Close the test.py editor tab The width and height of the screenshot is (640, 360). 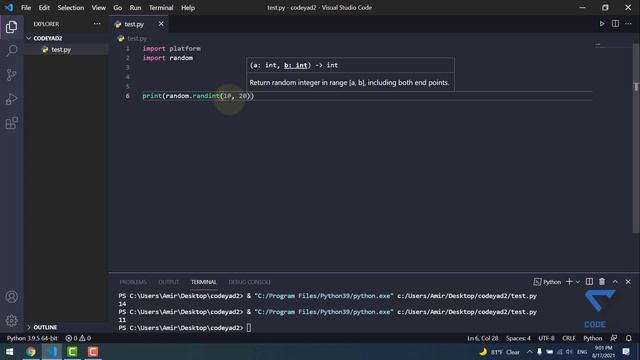[161, 24]
